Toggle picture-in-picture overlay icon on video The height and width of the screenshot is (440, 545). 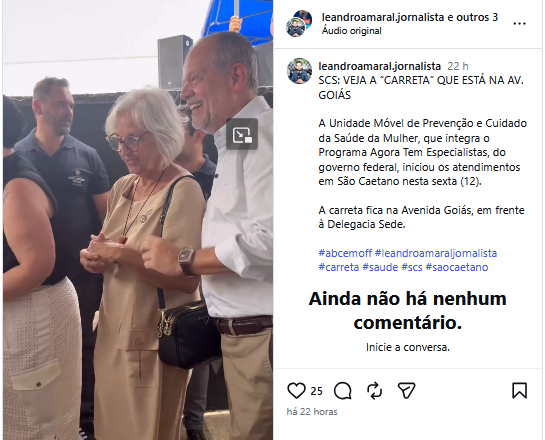click(242, 134)
